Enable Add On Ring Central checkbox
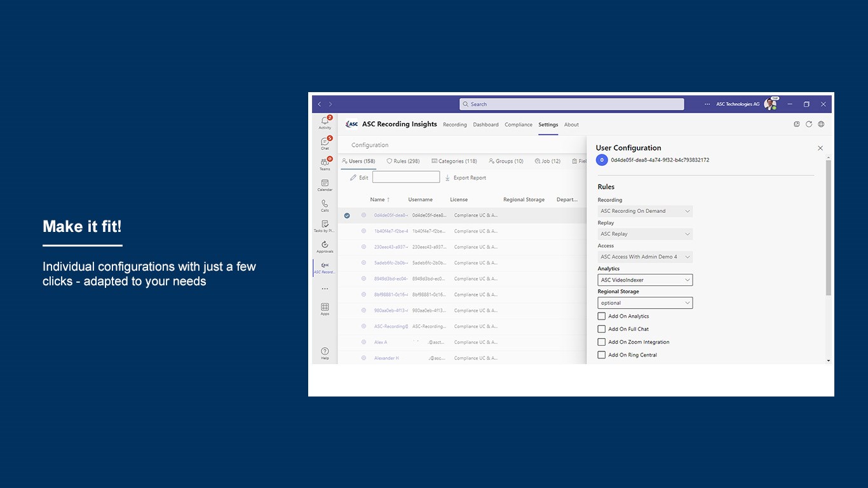Screen dimensions: 868x488 [x=601, y=355]
